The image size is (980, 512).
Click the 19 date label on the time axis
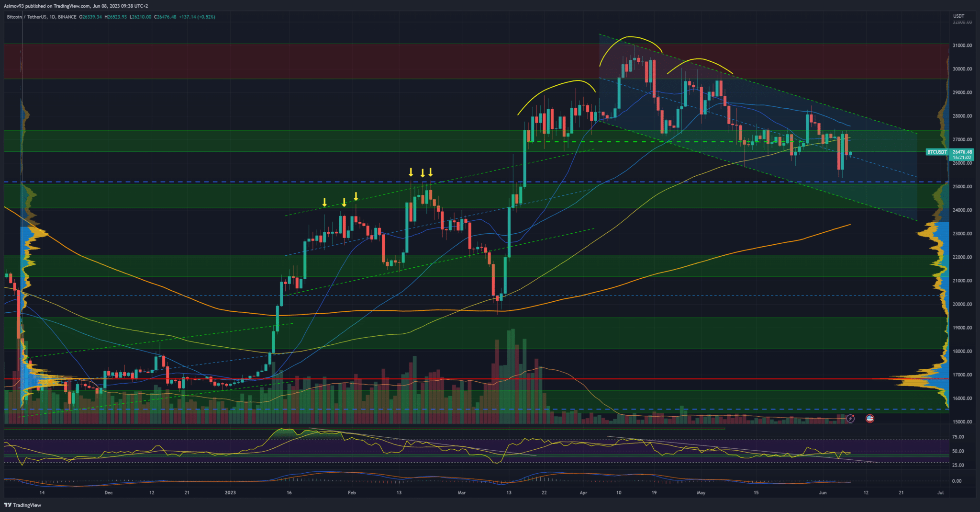pos(654,493)
